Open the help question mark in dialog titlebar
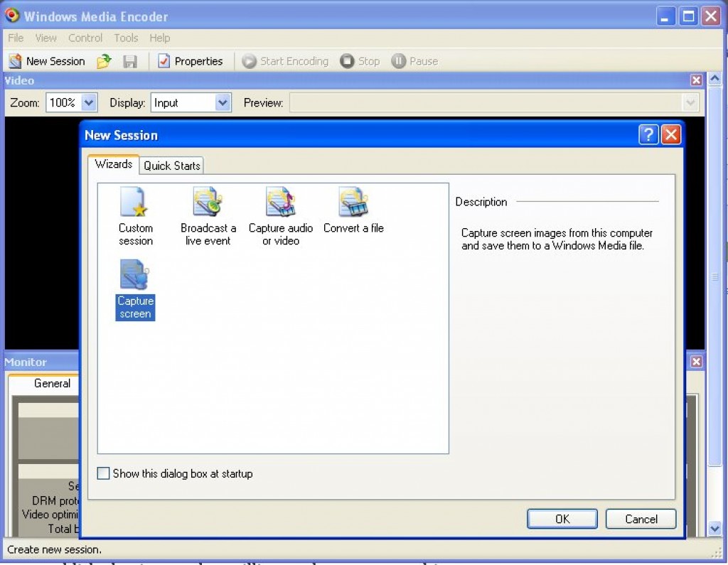This screenshot has width=728, height=565. (648, 134)
